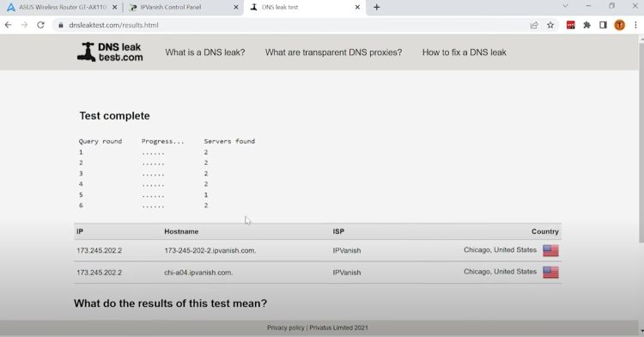Switch to ASUS Wireless Router tab

point(62,7)
